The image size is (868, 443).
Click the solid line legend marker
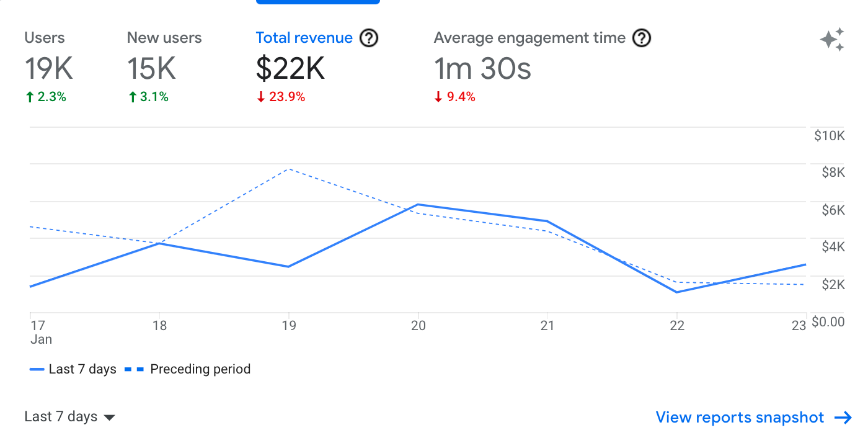[37, 369]
